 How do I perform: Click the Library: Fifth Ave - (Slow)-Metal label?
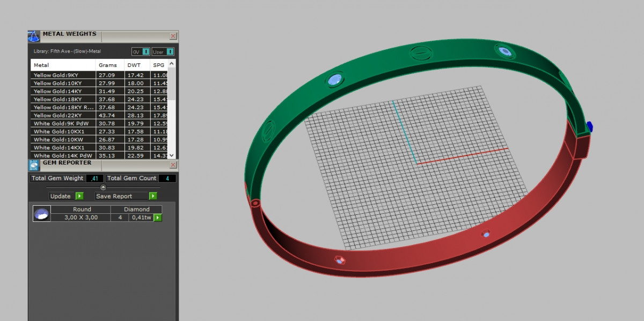pos(67,51)
